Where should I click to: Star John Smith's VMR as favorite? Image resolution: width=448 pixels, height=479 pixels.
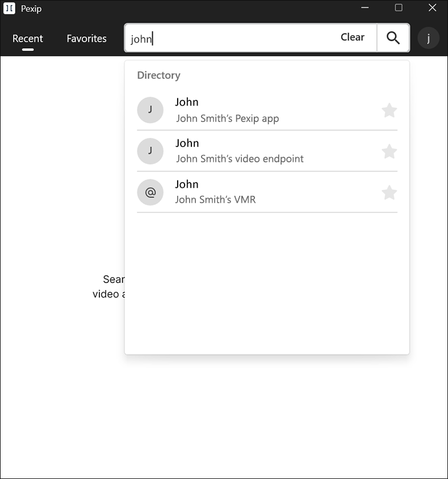(389, 193)
